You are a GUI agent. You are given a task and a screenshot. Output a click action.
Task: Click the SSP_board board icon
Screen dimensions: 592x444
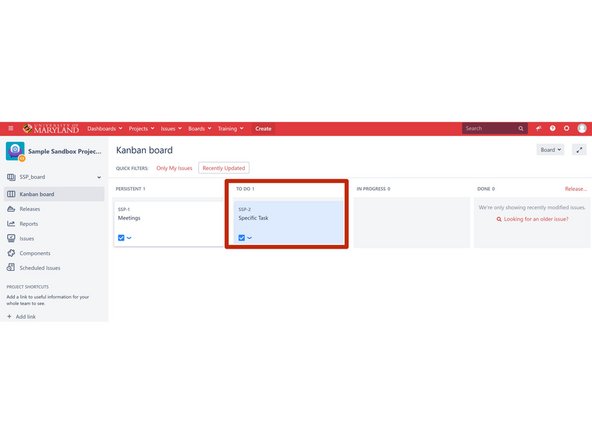11,177
